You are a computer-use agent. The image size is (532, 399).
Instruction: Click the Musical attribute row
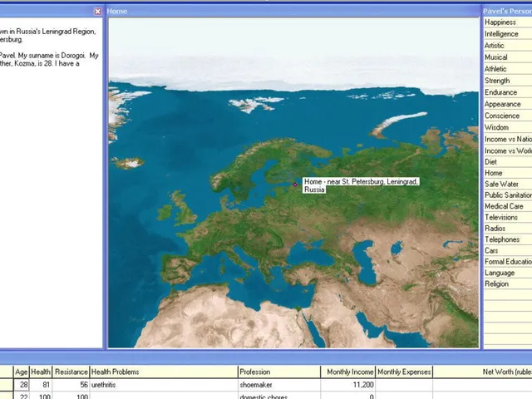[x=508, y=57]
